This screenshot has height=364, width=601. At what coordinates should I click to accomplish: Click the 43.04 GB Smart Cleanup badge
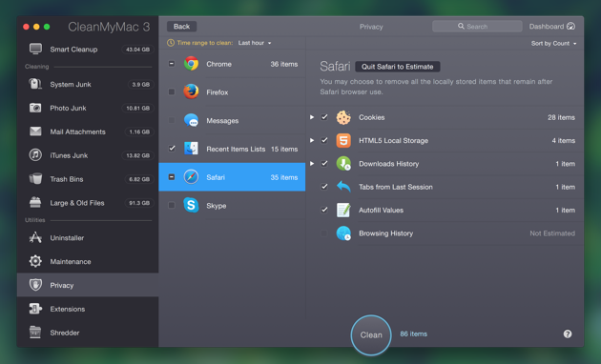click(137, 50)
